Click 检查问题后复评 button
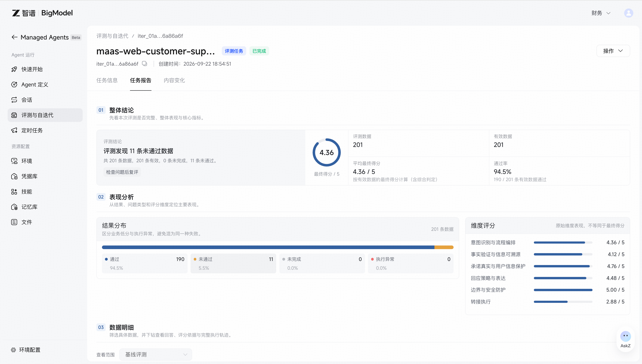Screen dimensions: 642x364 (122, 172)
